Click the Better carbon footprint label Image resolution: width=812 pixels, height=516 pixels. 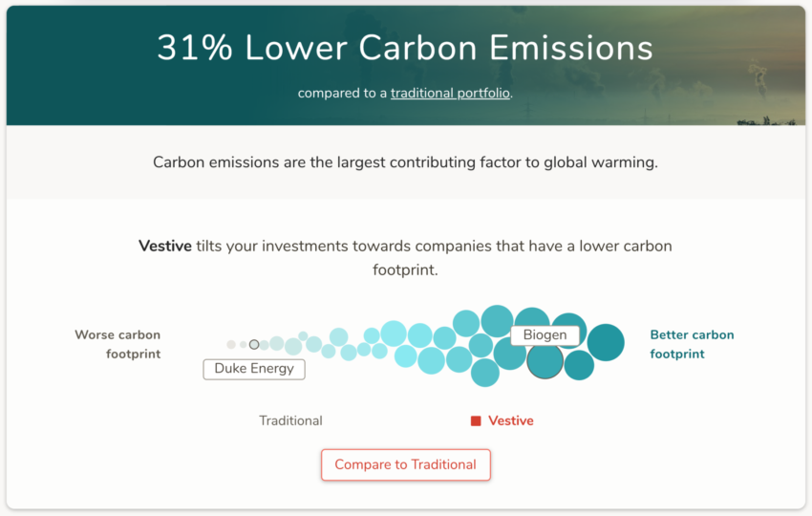[692, 345]
